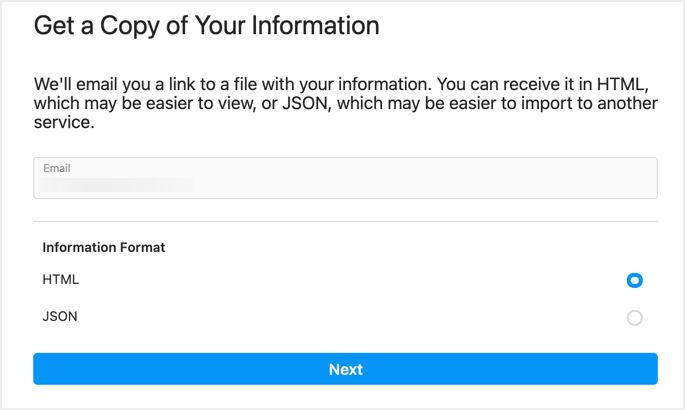This screenshot has height=410, width=685.
Task: Click the blurred email address value
Action: click(x=115, y=185)
